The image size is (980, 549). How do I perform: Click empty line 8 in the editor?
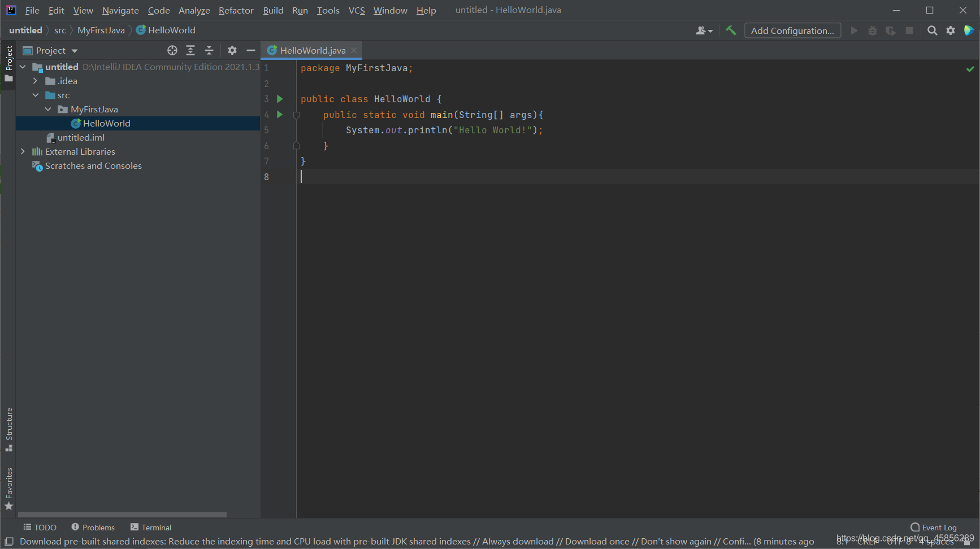point(638,177)
